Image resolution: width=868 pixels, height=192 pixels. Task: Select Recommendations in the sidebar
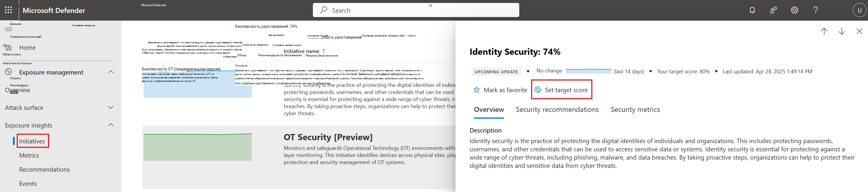tap(44, 169)
